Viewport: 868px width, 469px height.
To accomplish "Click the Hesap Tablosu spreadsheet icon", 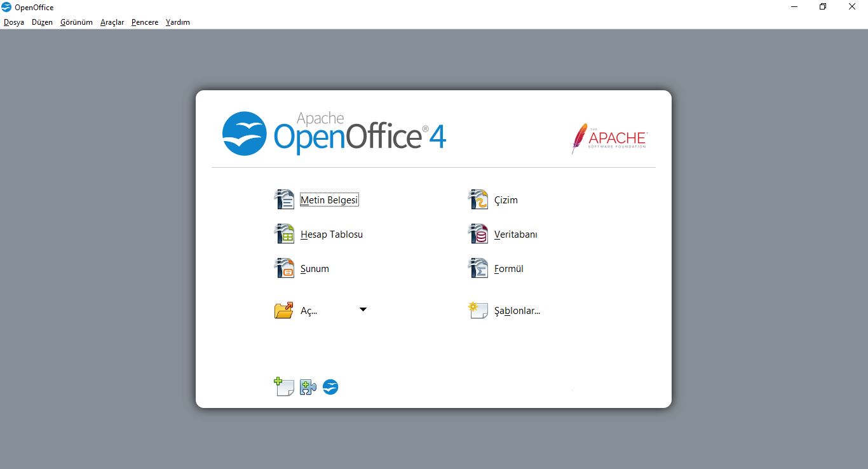I will pos(284,234).
